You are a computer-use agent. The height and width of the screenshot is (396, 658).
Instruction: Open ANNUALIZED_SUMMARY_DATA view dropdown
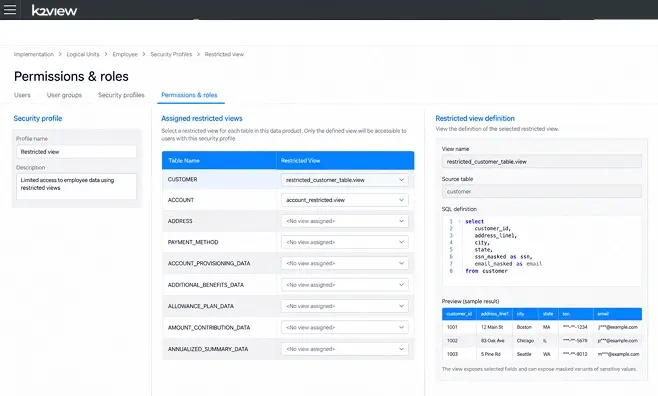pos(345,349)
